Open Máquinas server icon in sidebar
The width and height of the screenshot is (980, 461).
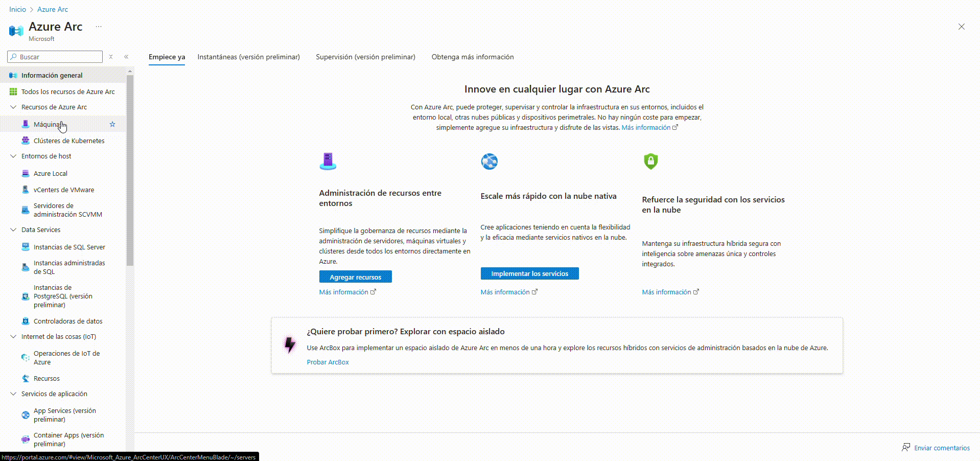26,124
